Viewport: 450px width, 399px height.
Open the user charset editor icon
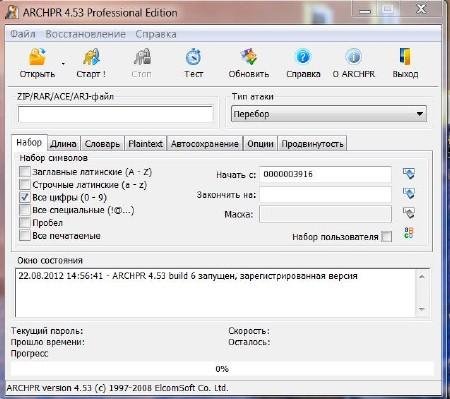[409, 233]
